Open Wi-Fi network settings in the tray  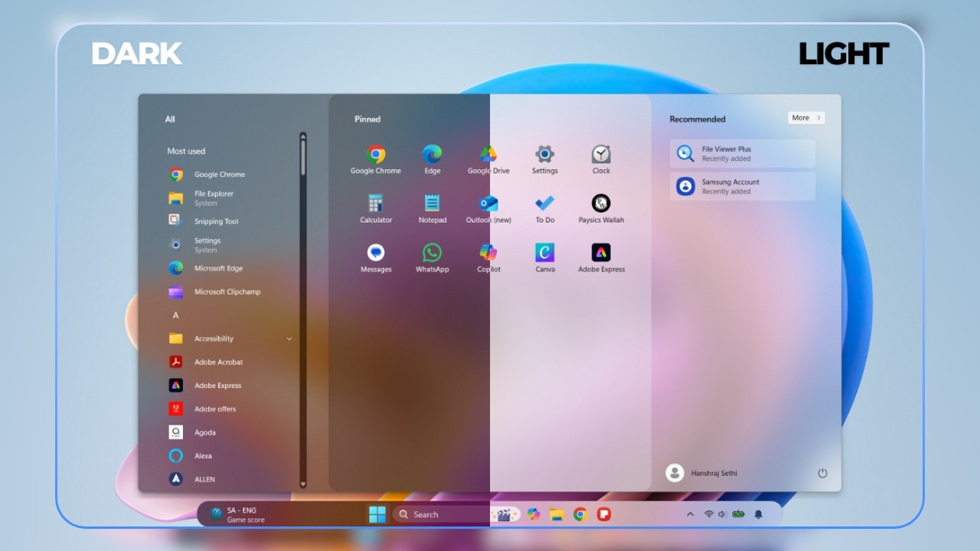point(709,514)
